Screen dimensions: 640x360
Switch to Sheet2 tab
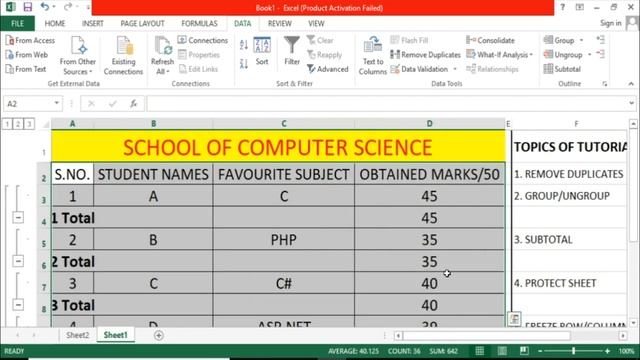coord(78,335)
